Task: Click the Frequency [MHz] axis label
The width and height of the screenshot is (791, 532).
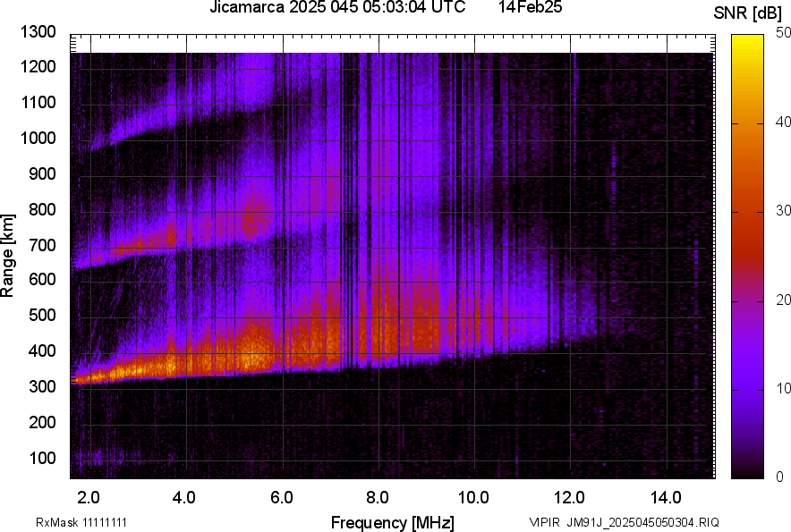Action: pyautogui.click(x=392, y=522)
